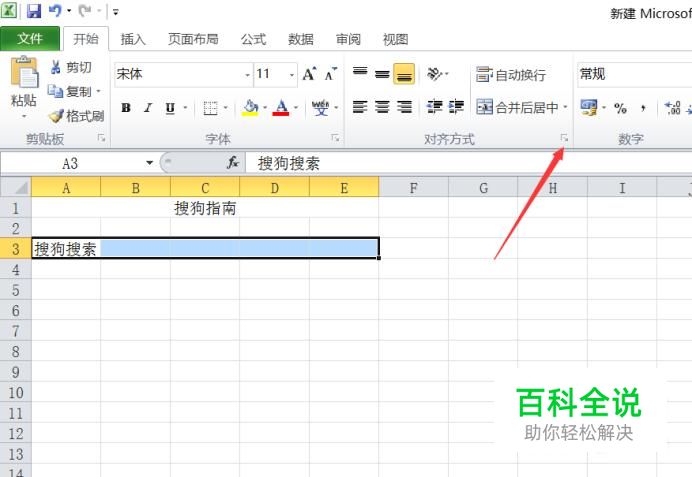Screen dimensions: 692x477
Task: Open font color dropdown arrow
Action: click(x=296, y=108)
